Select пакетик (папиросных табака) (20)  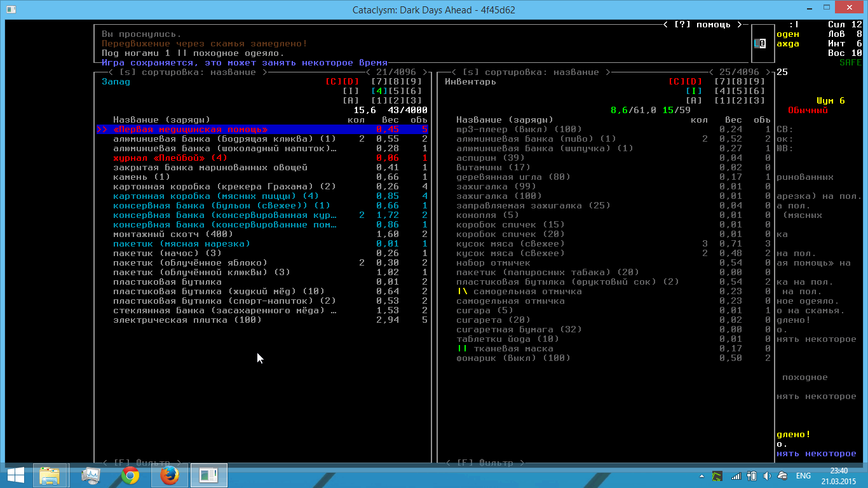tap(606, 273)
